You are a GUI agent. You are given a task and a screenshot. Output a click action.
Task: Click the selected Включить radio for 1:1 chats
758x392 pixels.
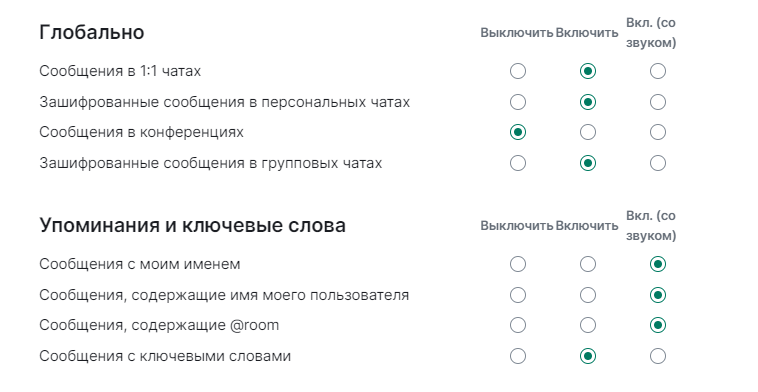pyautogui.click(x=588, y=71)
